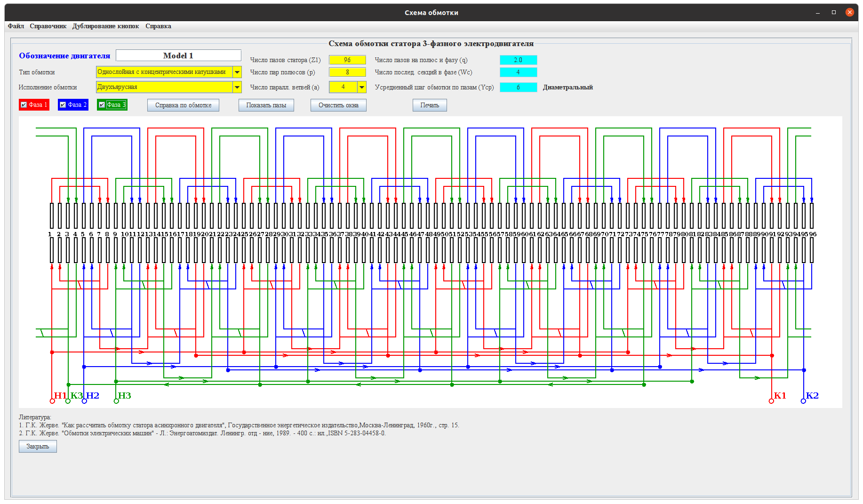Click the red H1 terminal circle
The width and height of the screenshot is (863, 504).
(52, 401)
